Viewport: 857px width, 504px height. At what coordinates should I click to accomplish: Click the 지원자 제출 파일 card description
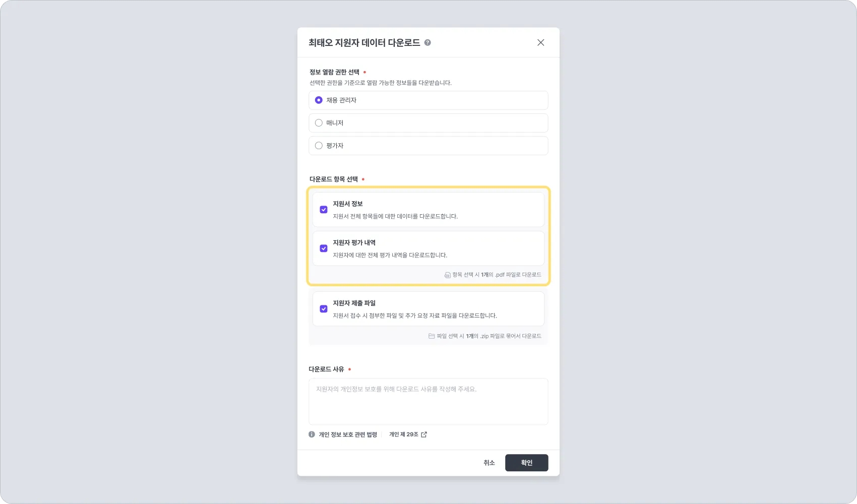coord(415,316)
